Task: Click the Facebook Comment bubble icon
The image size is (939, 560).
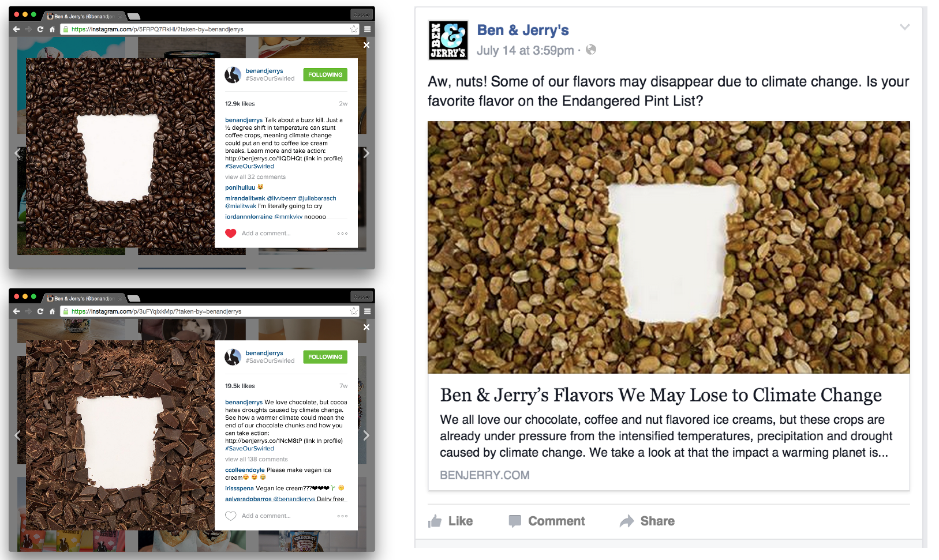Action: 515,521
